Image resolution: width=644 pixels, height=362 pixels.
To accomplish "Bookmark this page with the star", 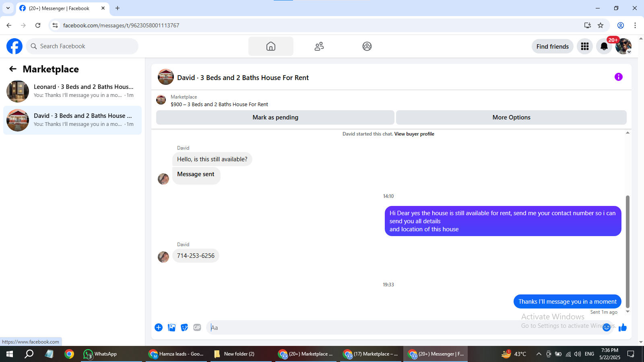I will (601, 25).
